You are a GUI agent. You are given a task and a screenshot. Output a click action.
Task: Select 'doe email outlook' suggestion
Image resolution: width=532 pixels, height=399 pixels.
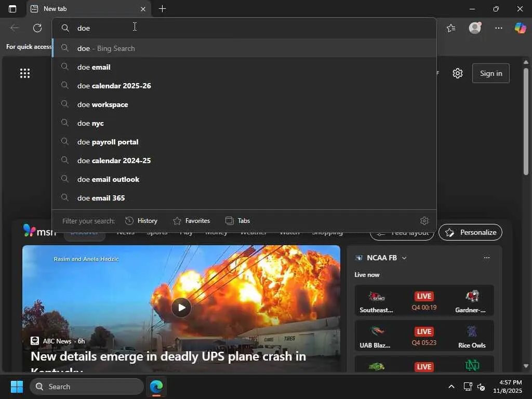[x=244, y=179]
